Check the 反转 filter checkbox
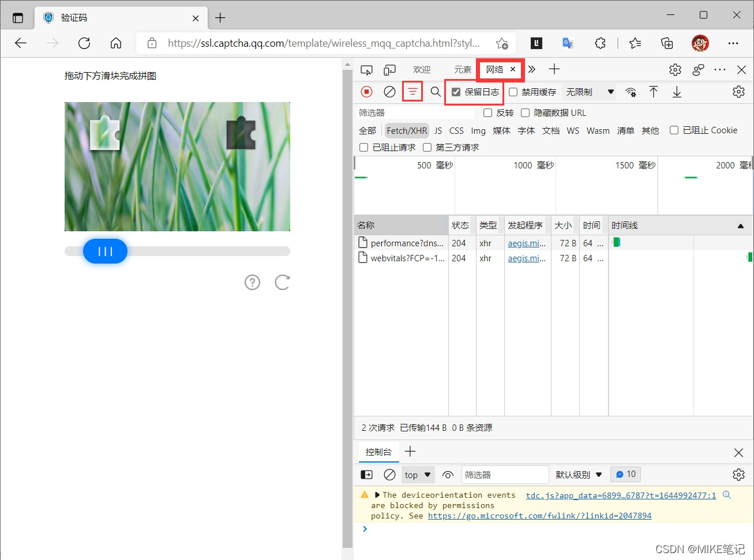This screenshot has height=560, width=754. tap(488, 113)
